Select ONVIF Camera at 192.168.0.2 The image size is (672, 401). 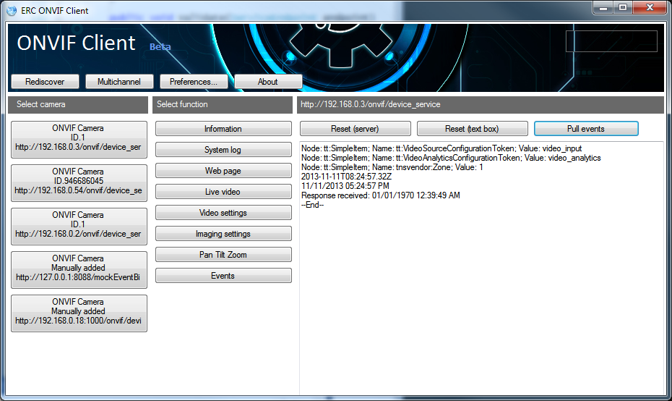(x=79, y=226)
